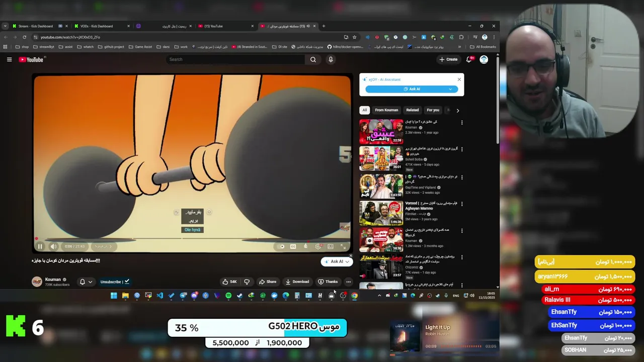
Task: Select the For you filter chip
Action: 433,110
